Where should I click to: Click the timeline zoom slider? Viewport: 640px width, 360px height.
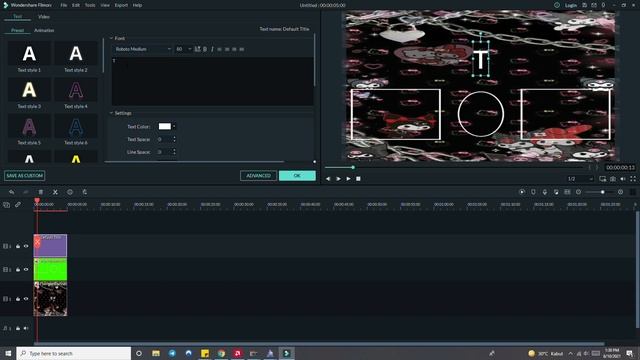coord(602,192)
